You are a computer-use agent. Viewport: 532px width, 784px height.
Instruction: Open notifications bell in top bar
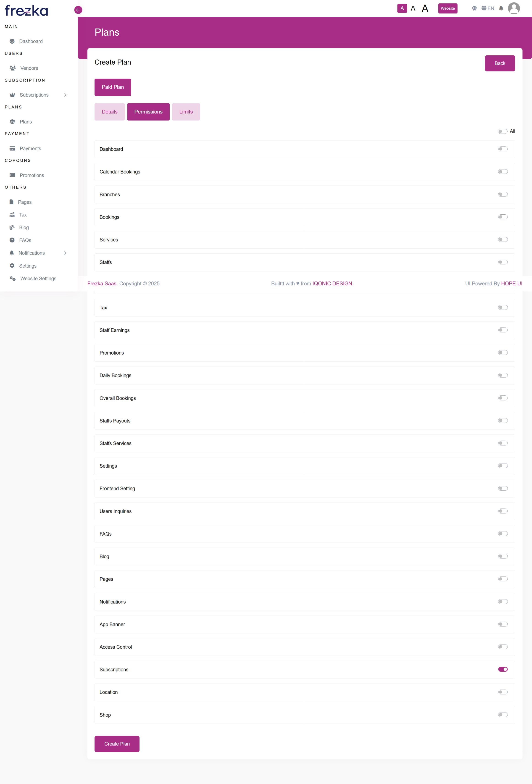(501, 8)
